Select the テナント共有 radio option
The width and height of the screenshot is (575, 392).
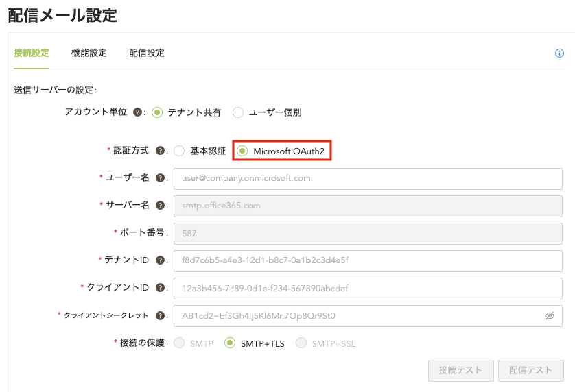157,112
